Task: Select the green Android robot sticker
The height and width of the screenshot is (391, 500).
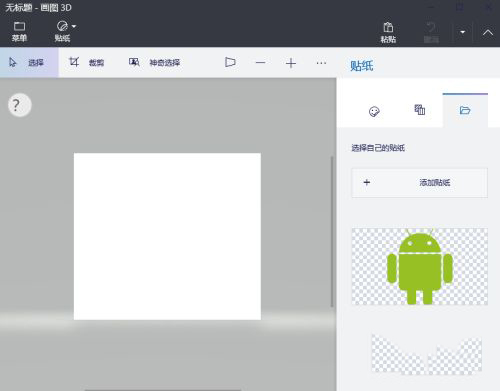Action: pyautogui.click(x=420, y=266)
